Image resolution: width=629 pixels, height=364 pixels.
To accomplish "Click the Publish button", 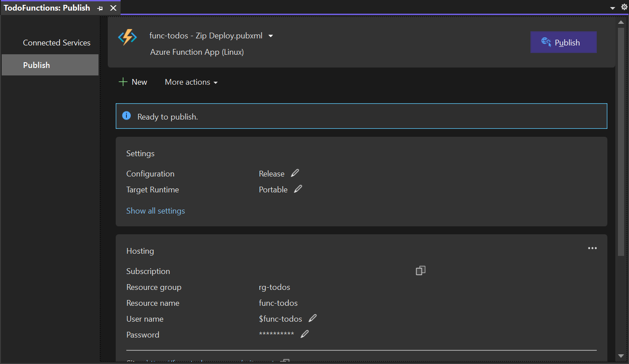I will pyautogui.click(x=563, y=42).
